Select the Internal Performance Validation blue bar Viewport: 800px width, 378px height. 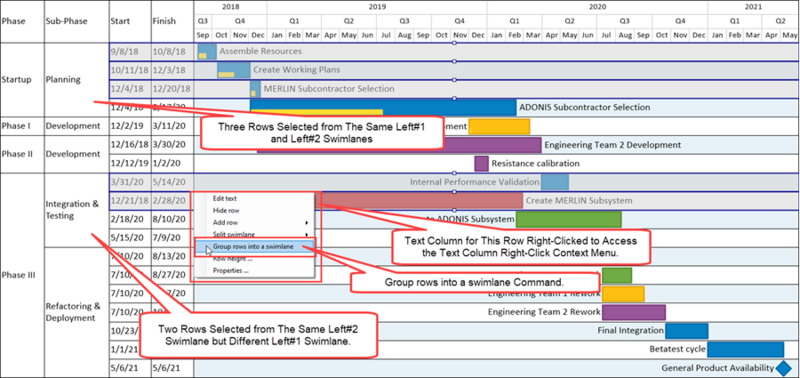pos(555,182)
